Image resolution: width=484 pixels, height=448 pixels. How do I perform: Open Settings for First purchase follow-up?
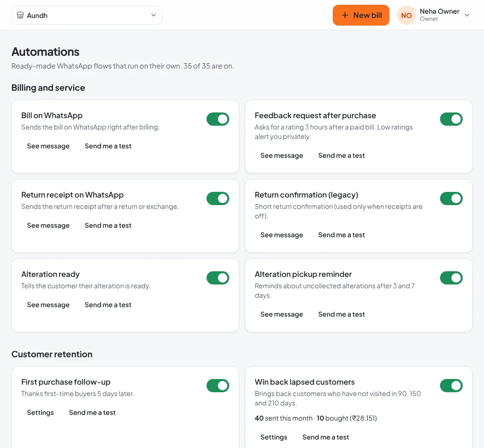[40, 413]
